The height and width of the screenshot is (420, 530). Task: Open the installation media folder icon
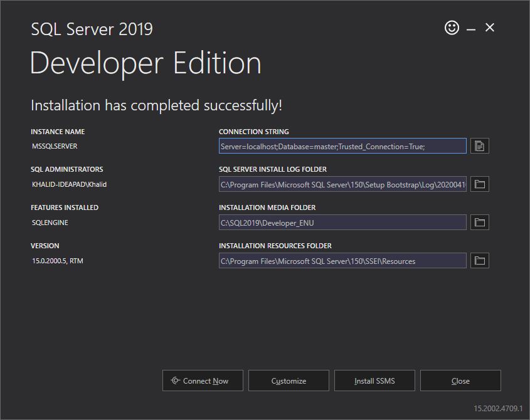tap(479, 223)
